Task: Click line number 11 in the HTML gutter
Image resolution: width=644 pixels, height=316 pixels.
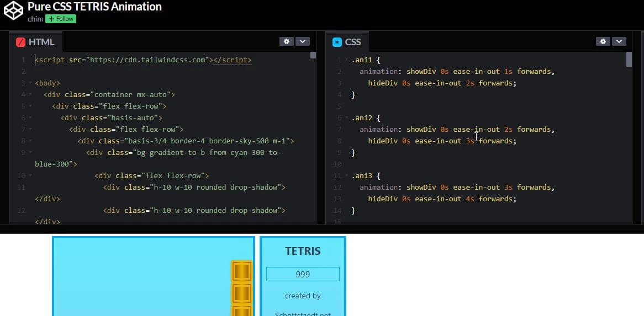Action: click(x=22, y=188)
